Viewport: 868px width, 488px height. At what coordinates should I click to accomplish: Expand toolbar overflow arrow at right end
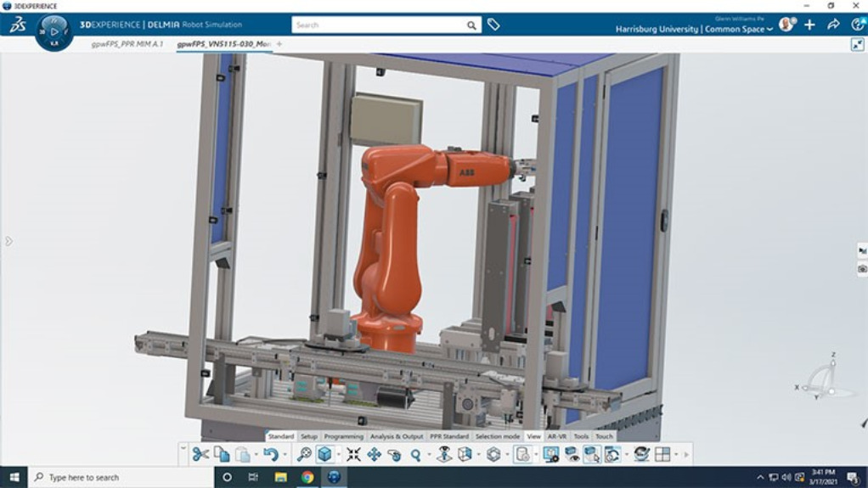(x=686, y=455)
